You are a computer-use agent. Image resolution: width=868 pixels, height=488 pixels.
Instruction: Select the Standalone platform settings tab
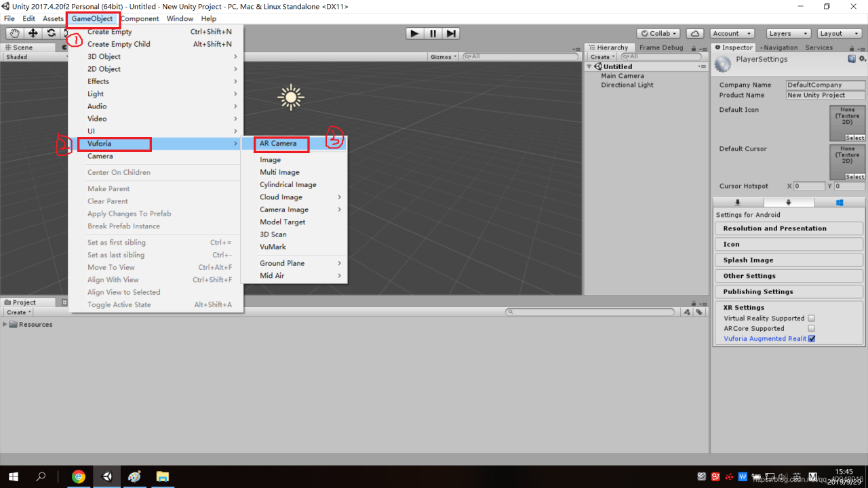738,203
